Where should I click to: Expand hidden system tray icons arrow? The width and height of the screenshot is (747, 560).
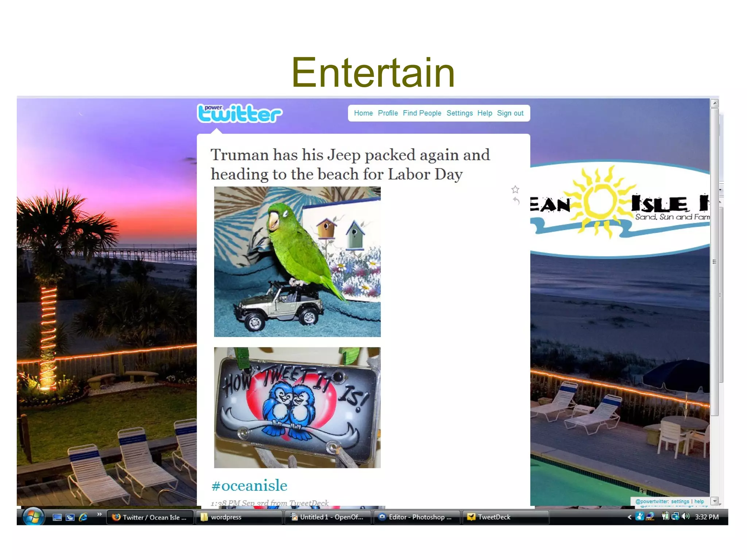pyautogui.click(x=629, y=517)
